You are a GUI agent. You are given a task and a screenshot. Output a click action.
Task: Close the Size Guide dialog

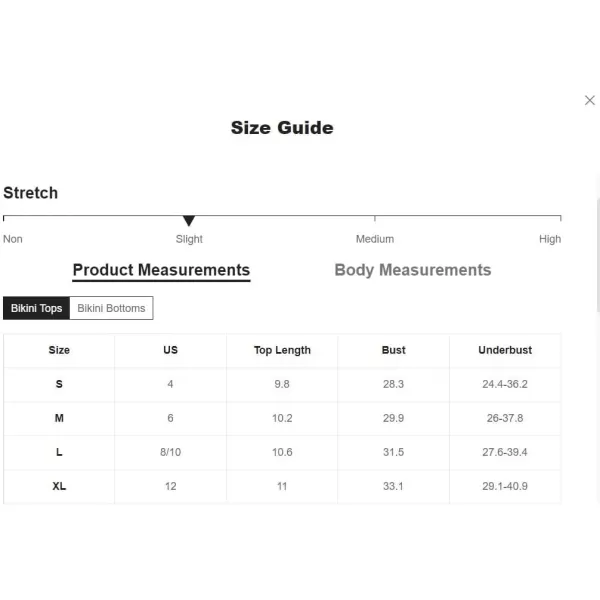[589, 100]
